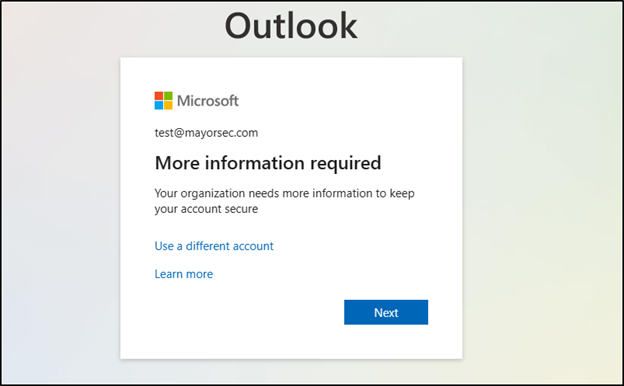The image size is (624, 386).
Task: Open the 'Use a different account' link
Action: [214, 246]
